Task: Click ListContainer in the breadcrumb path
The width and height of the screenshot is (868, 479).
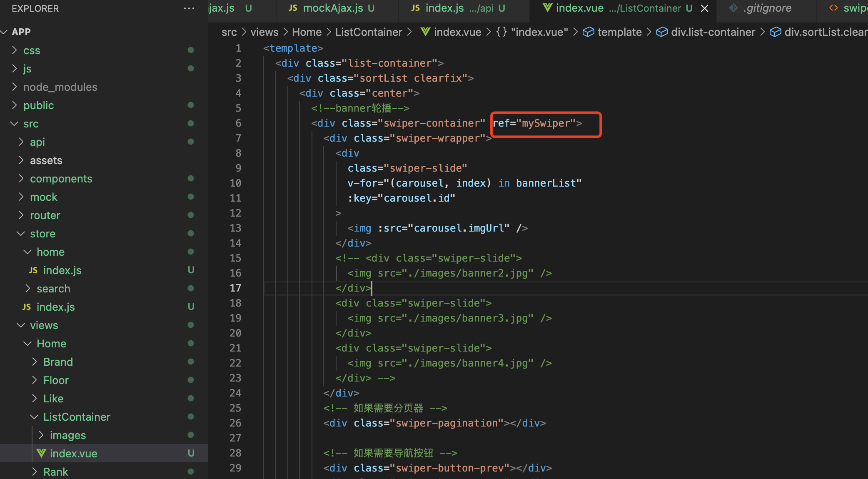Action: [368, 32]
